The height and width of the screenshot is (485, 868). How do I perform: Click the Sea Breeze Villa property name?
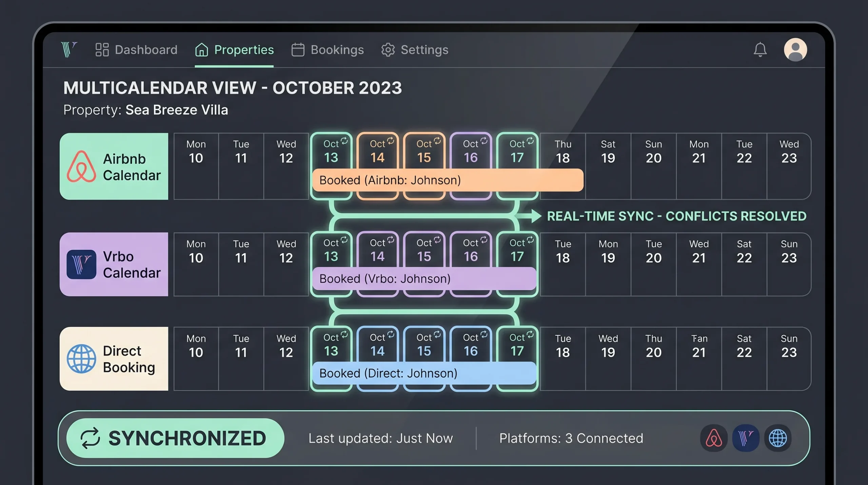(x=177, y=110)
